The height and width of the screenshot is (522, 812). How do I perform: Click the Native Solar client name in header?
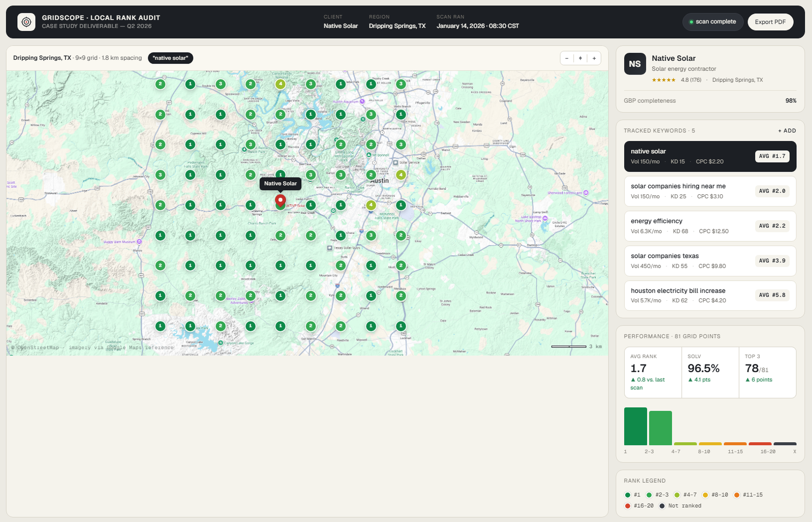(341, 26)
